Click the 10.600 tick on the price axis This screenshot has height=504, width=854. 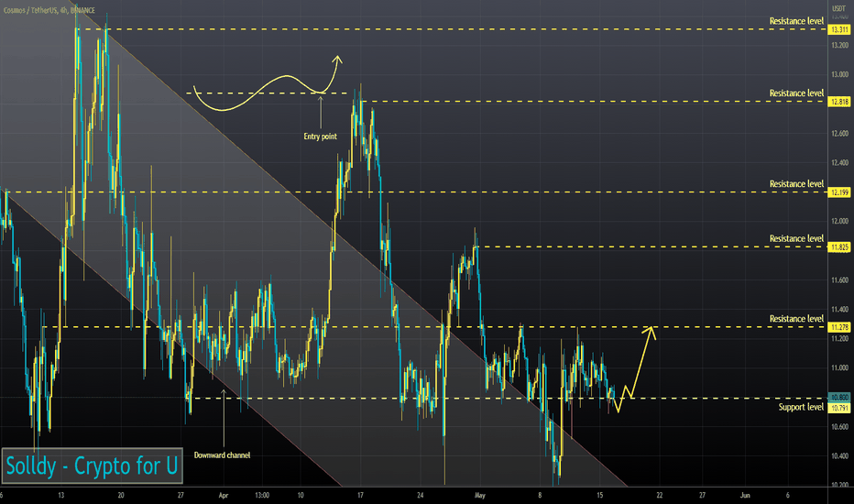click(839, 427)
